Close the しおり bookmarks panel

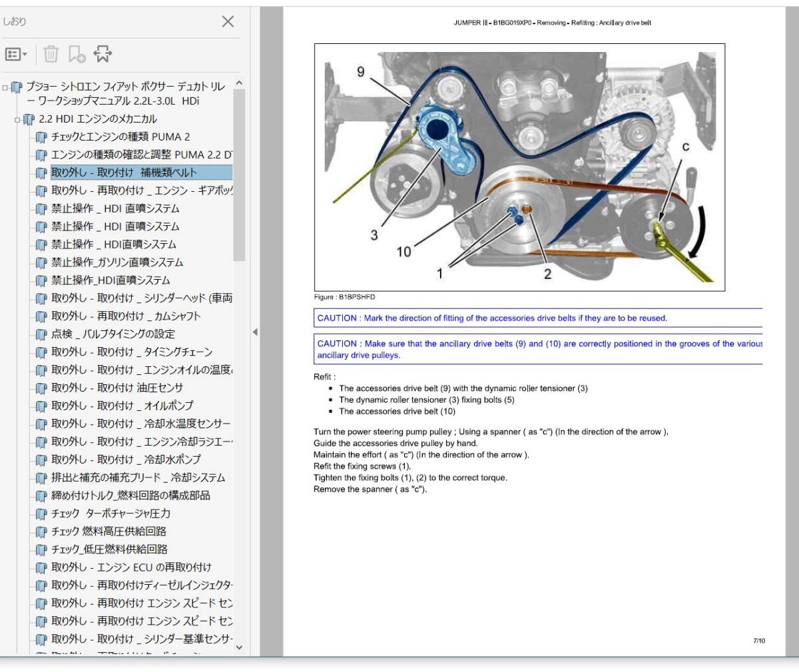(x=228, y=21)
